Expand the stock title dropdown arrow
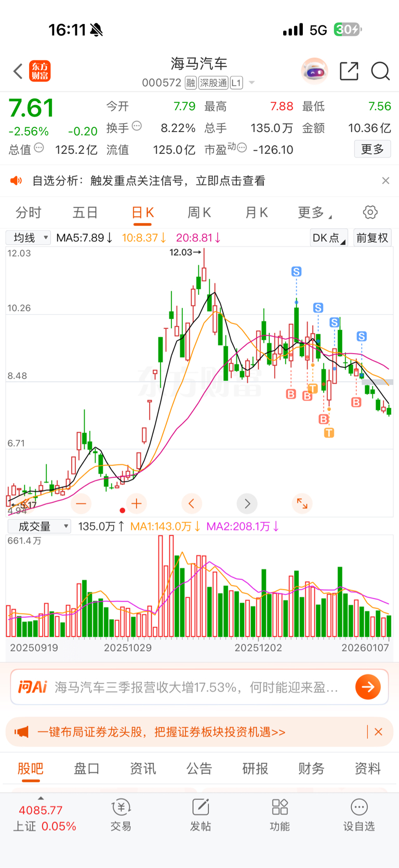The height and width of the screenshot is (868, 399). [252, 83]
